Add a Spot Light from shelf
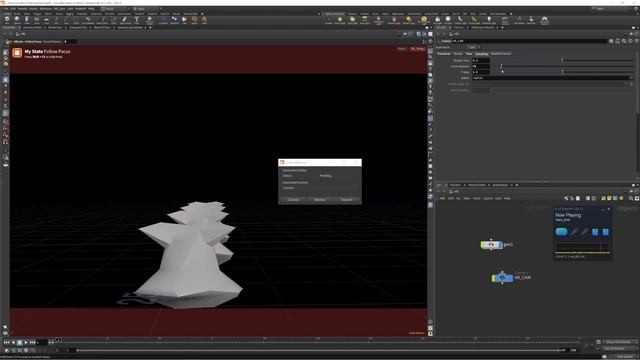 click(352, 20)
